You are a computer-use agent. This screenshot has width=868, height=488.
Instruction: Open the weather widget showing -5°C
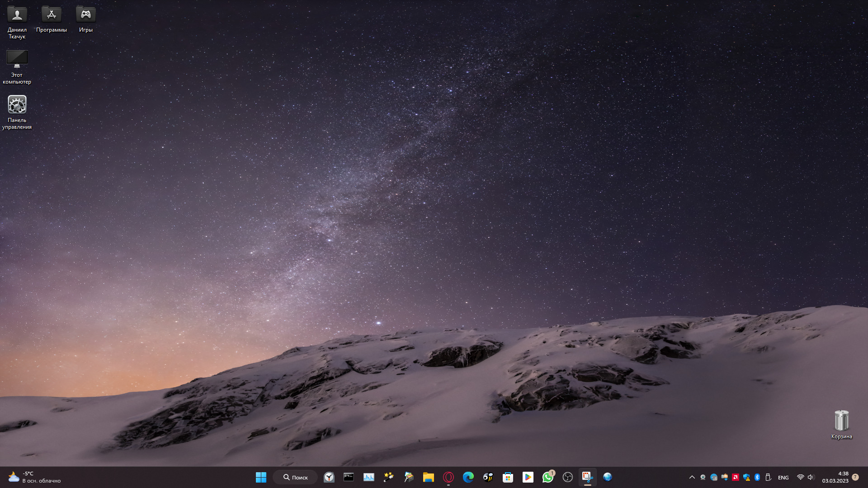coord(34,477)
